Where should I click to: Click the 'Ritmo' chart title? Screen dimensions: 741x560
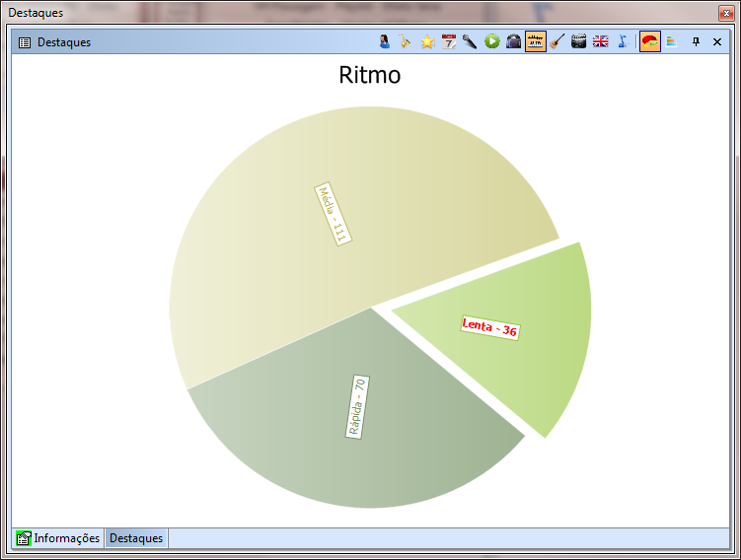coord(370,75)
